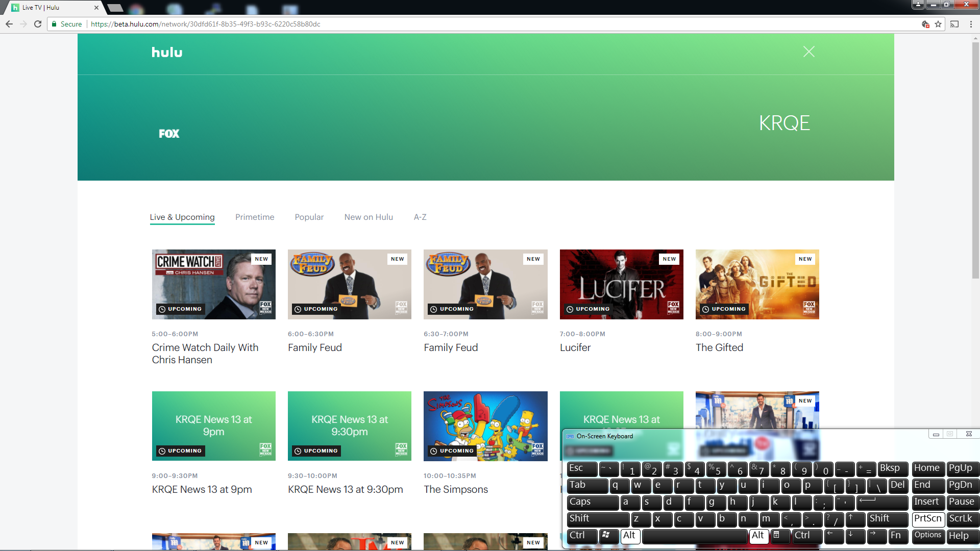This screenshot has height=551, width=980.
Task: Open the A-Z tab
Action: click(x=420, y=217)
